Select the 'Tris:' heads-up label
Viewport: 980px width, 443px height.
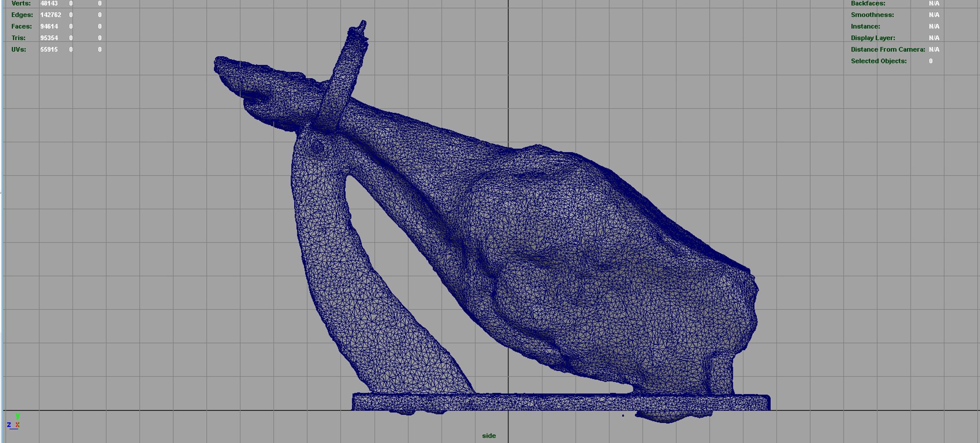[x=18, y=38]
